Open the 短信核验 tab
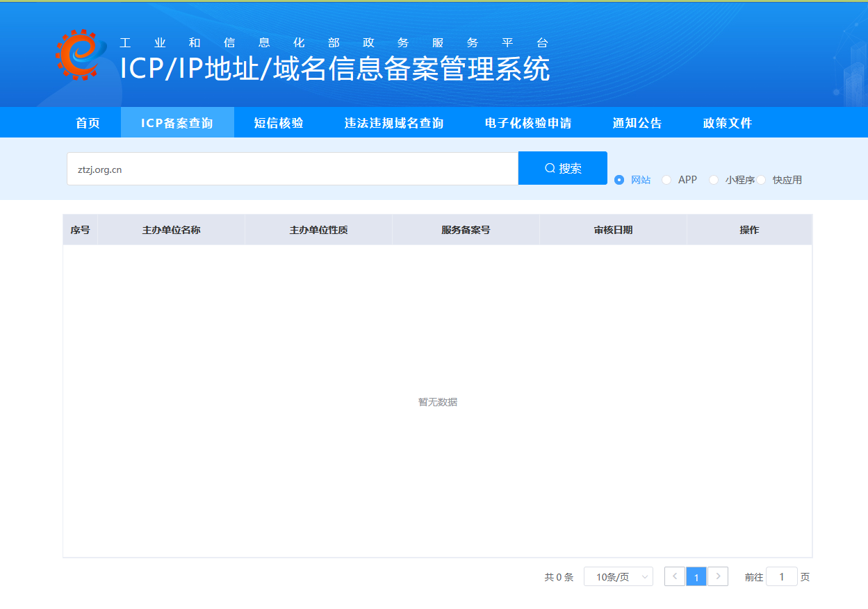Screen dimensions: 868x609 click(x=279, y=123)
